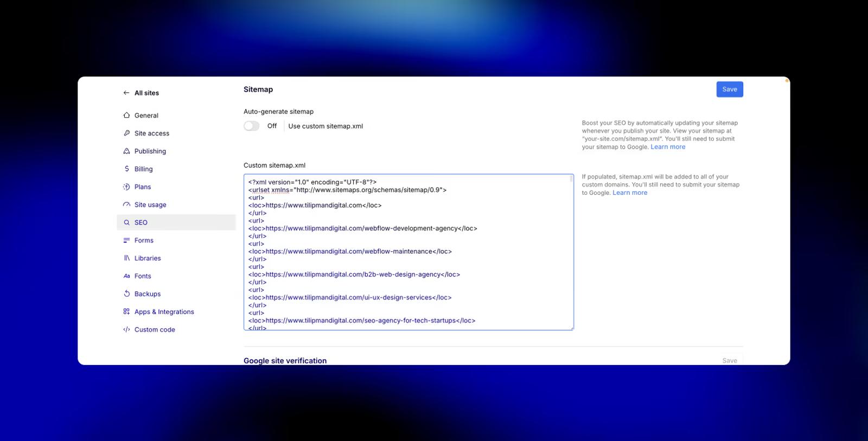Click the Site usage gauge icon
The width and height of the screenshot is (868, 441).
(126, 204)
